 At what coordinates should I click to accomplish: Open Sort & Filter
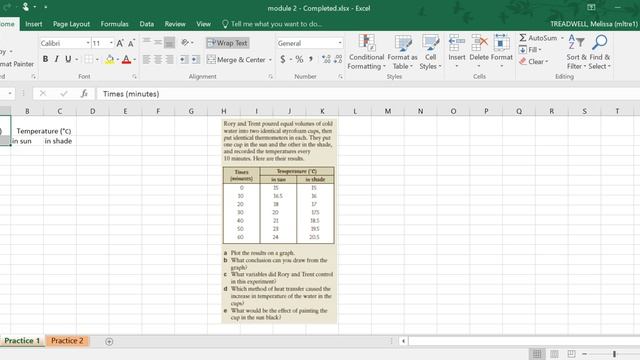[576, 52]
